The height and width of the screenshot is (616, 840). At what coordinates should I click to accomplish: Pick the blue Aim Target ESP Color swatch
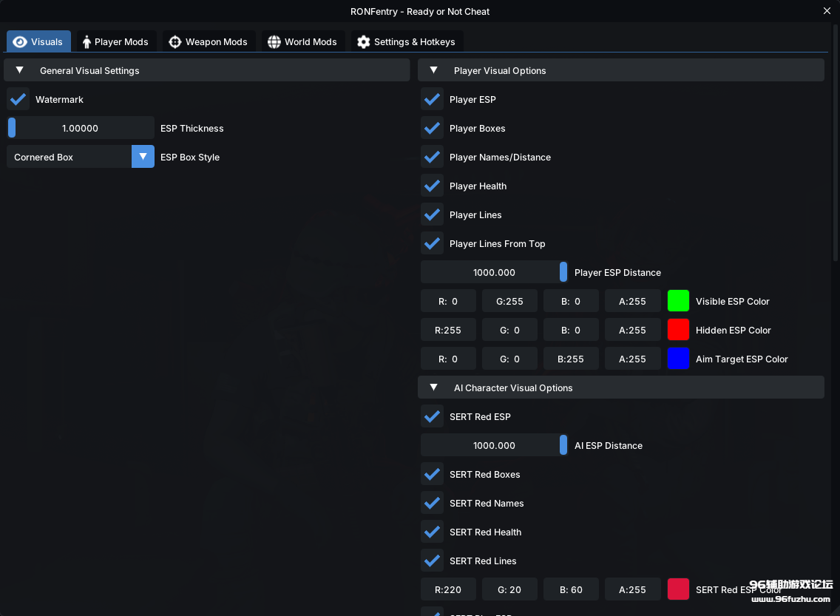[678, 359]
